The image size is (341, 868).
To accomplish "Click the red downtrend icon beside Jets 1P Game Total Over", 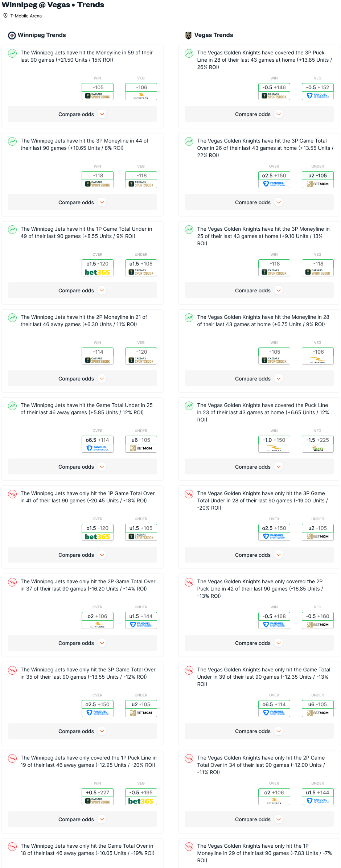I will click(x=12, y=494).
